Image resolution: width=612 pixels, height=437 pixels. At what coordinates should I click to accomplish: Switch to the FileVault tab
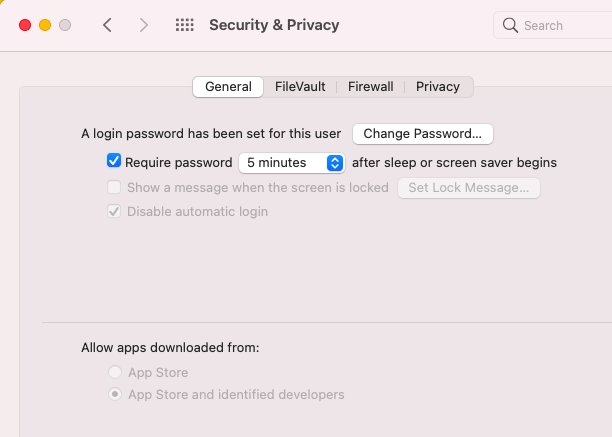pyautogui.click(x=300, y=87)
